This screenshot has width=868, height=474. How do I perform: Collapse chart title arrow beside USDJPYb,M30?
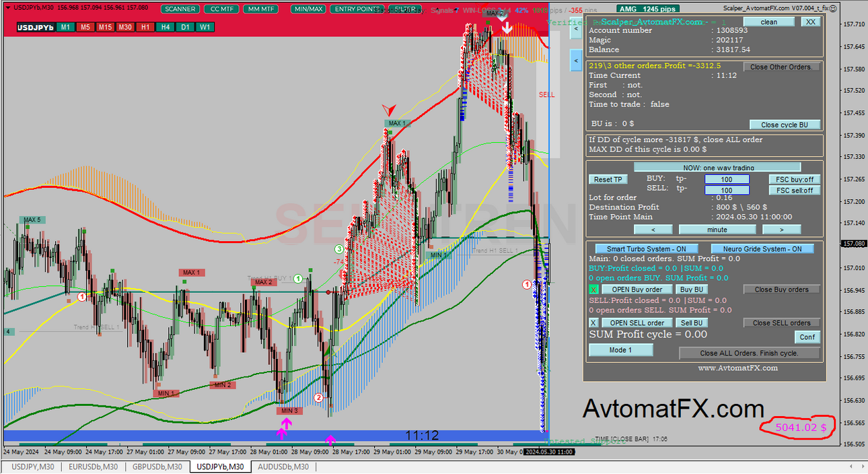pyautogui.click(x=7, y=7)
